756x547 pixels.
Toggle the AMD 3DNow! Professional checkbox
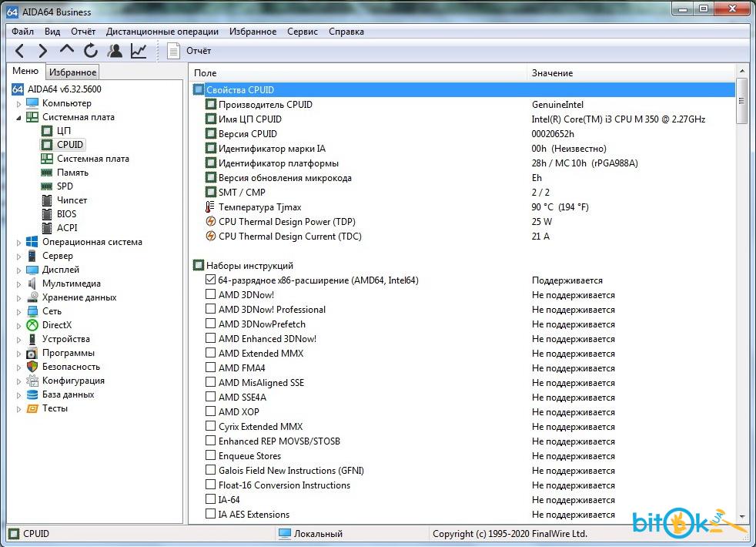(x=210, y=309)
